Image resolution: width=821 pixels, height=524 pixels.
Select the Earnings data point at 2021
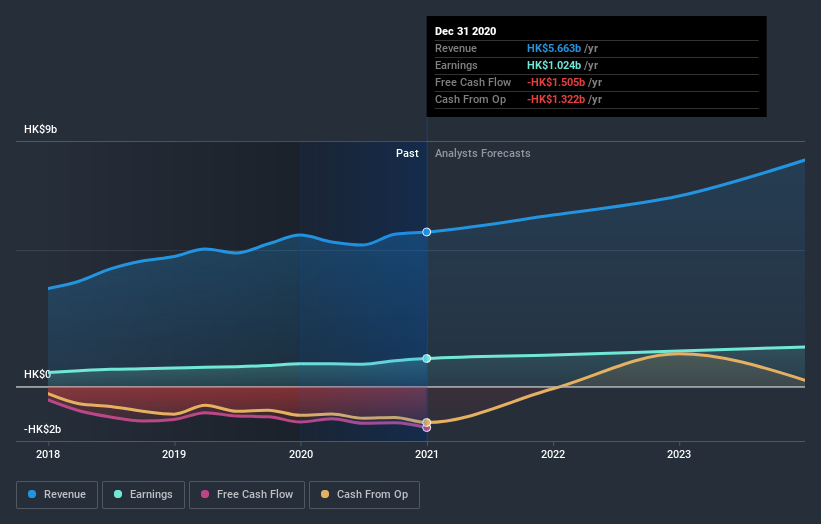point(427,359)
